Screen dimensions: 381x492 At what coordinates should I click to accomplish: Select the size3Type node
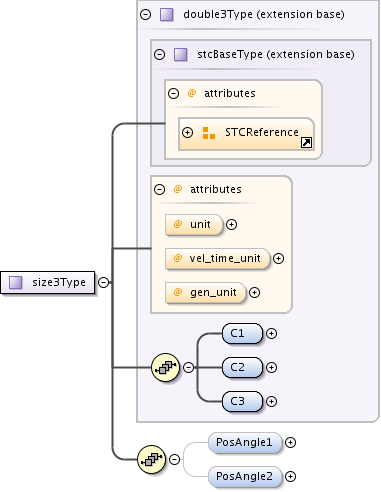pos(48,282)
